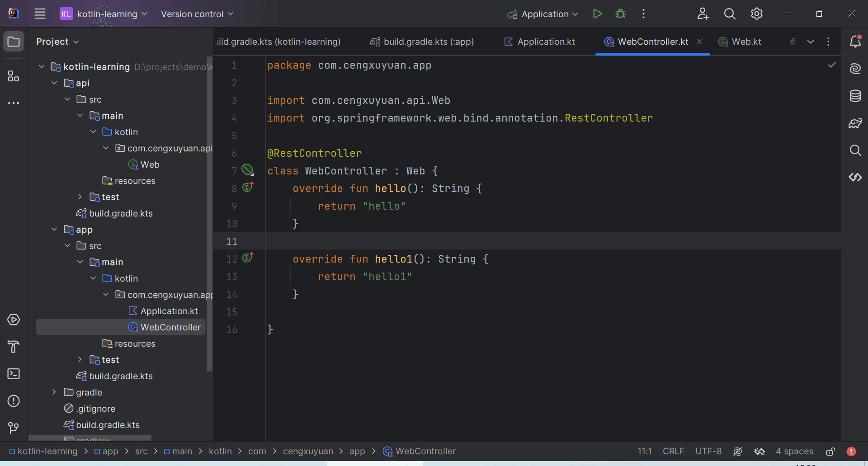This screenshot has width=868, height=466.
Task: Open the AI Assistant spiral icon
Action: (855, 69)
